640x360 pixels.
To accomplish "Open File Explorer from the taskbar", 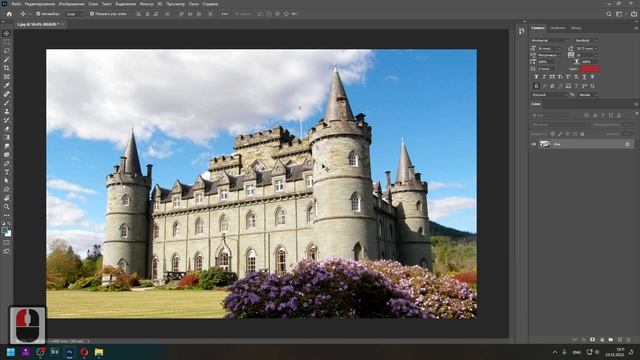I will (x=99, y=352).
